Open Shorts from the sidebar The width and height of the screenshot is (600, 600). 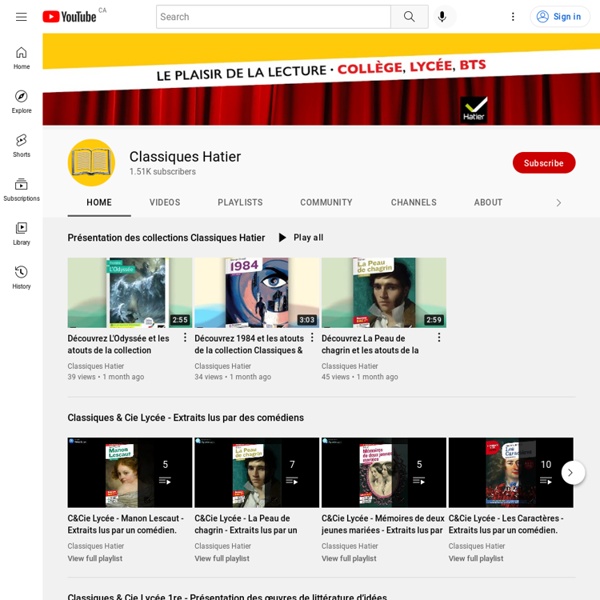[x=21, y=146]
